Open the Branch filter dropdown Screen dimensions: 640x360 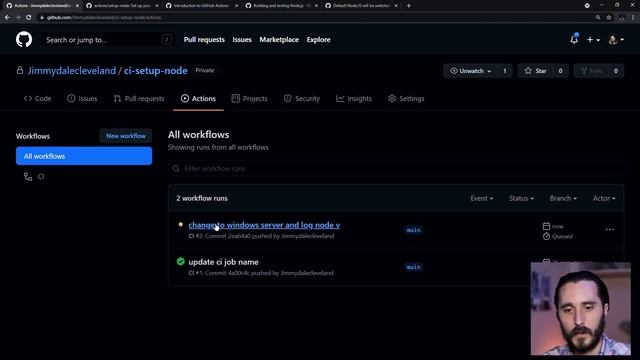(563, 198)
